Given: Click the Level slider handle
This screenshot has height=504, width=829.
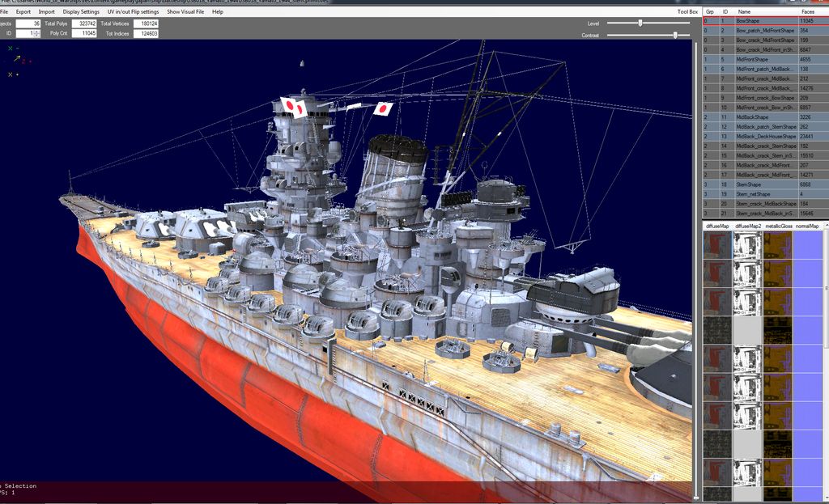Looking at the screenshot, I should pyautogui.click(x=640, y=23).
